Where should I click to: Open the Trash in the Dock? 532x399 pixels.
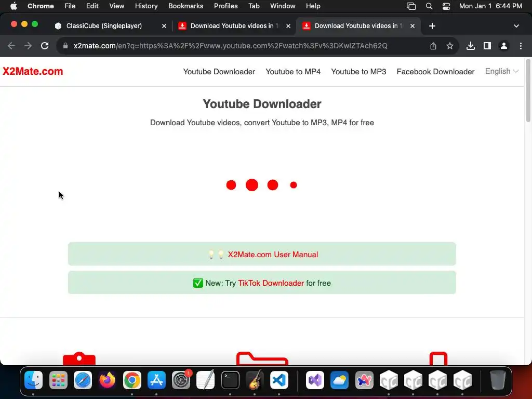tap(498, 380)
